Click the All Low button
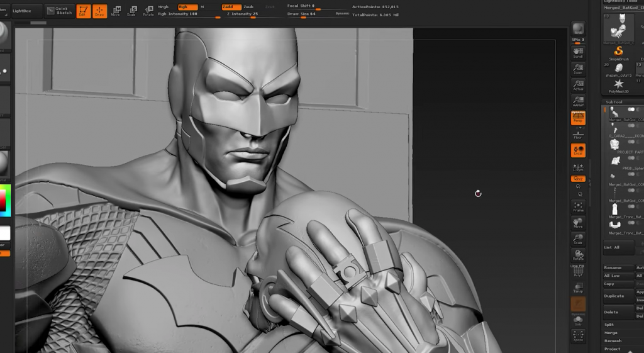The height and width of the screenshot is (353, 644). (618, 276)
